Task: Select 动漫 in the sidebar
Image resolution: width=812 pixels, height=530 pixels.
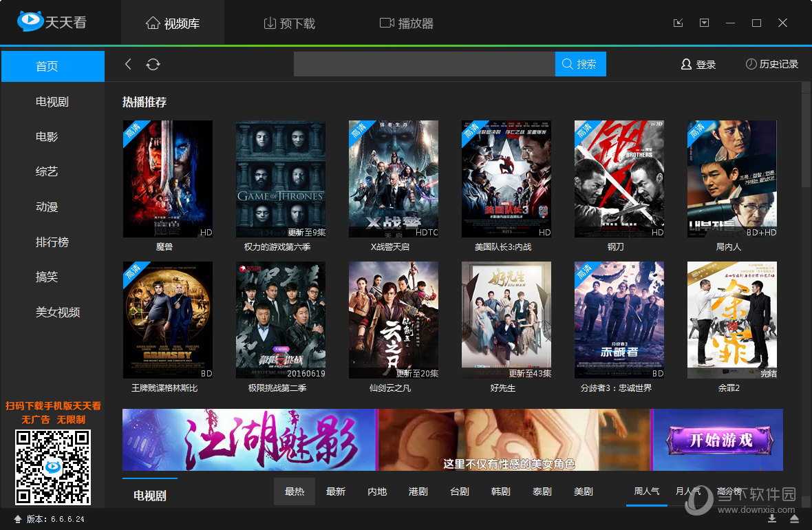Action: pyautogui.click(x=47, y=206)
